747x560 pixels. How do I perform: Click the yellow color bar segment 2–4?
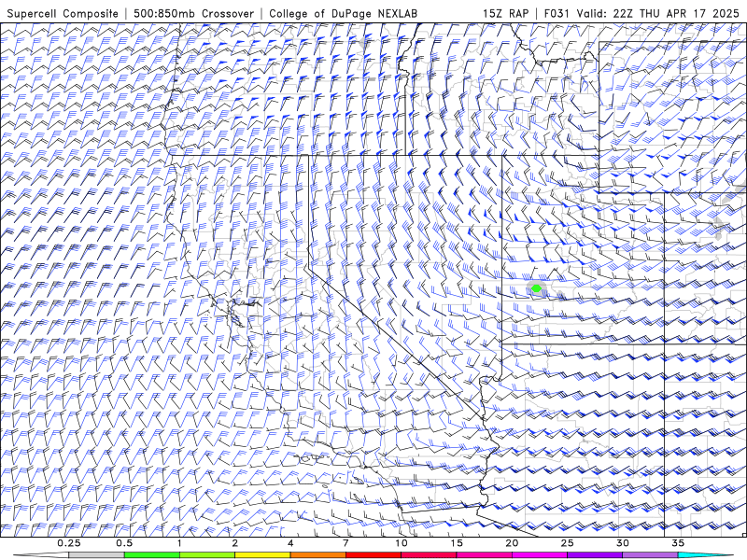pos(262,555)
